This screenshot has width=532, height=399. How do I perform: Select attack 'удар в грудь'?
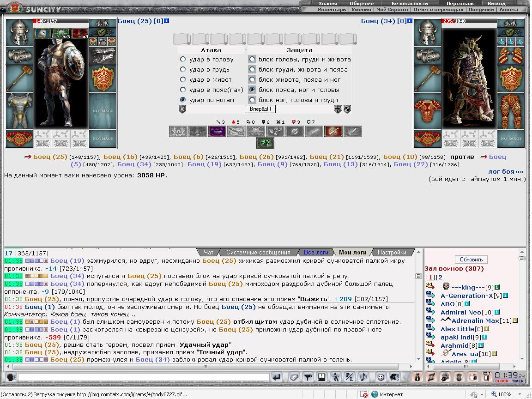(x=183, y=70)
